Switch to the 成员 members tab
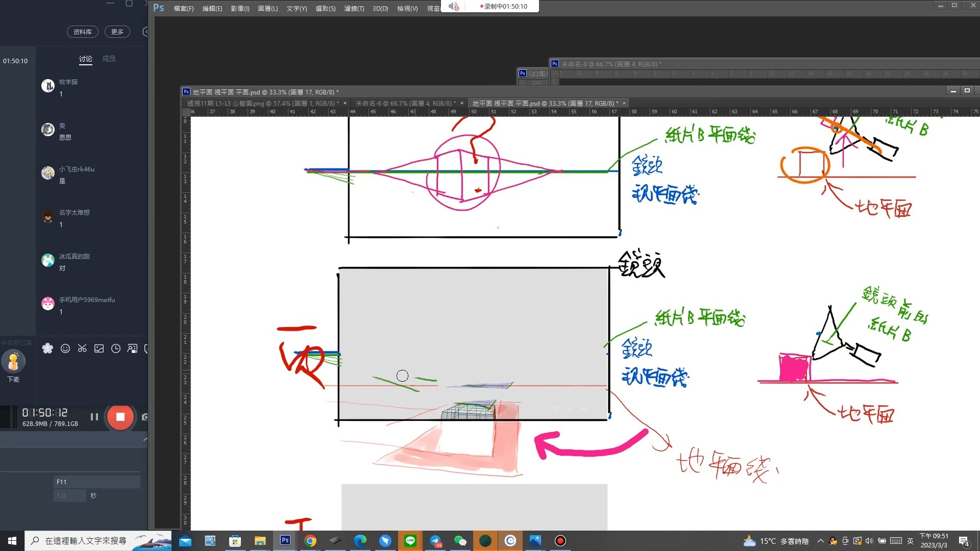The width and height of the screenshot is (980, 551). point(109,59)
